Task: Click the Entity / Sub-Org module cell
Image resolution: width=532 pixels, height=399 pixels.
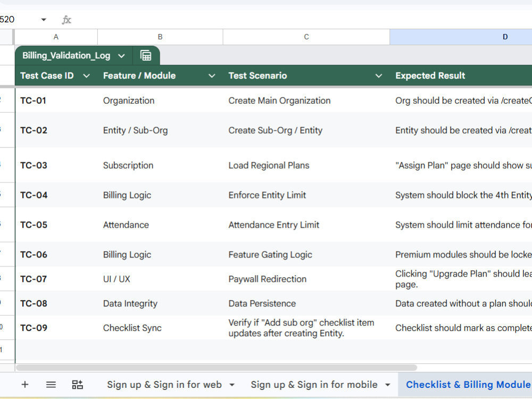Action: 160,130
